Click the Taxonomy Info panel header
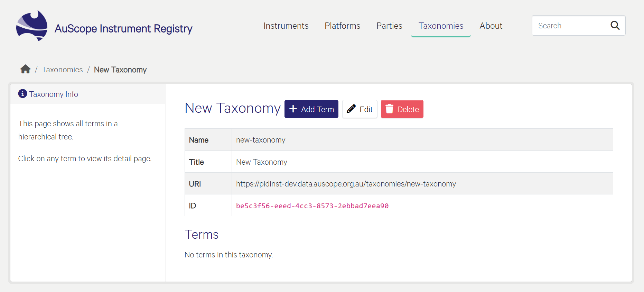This screenshot has height=292, width=644. 88,94
